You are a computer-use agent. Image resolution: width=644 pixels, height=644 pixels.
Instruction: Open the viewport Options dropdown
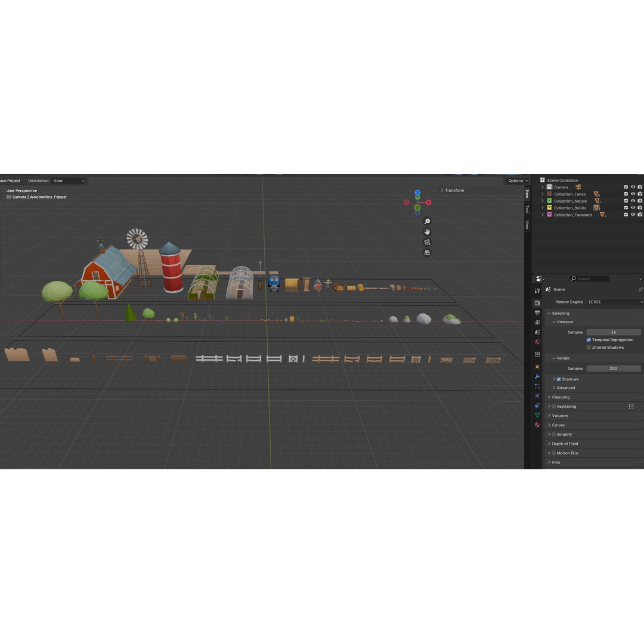coord(518,181)
